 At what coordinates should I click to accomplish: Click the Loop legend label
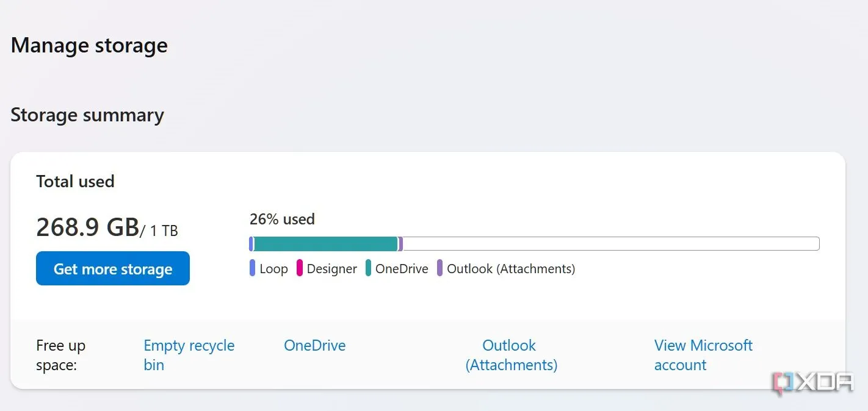pos(273,269)
